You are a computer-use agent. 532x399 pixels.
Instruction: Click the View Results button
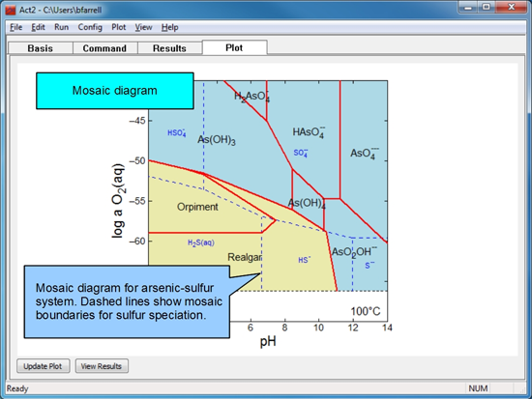click(x=102, y=366)
